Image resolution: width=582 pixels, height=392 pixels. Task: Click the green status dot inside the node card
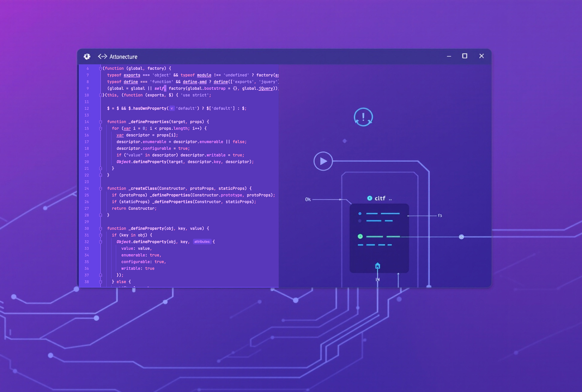click(360, 236)
